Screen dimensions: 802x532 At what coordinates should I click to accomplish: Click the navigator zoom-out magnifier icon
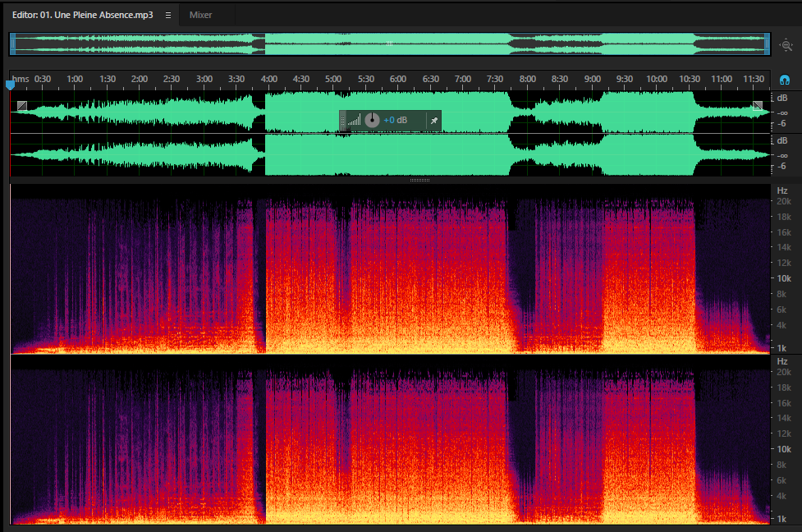pos(786,45)
